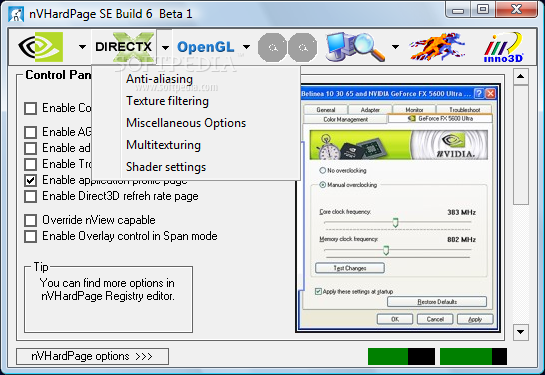Screen dimensions: 545x375
Task: Click Test Changes button in preview
Action: tap(350, 268)
